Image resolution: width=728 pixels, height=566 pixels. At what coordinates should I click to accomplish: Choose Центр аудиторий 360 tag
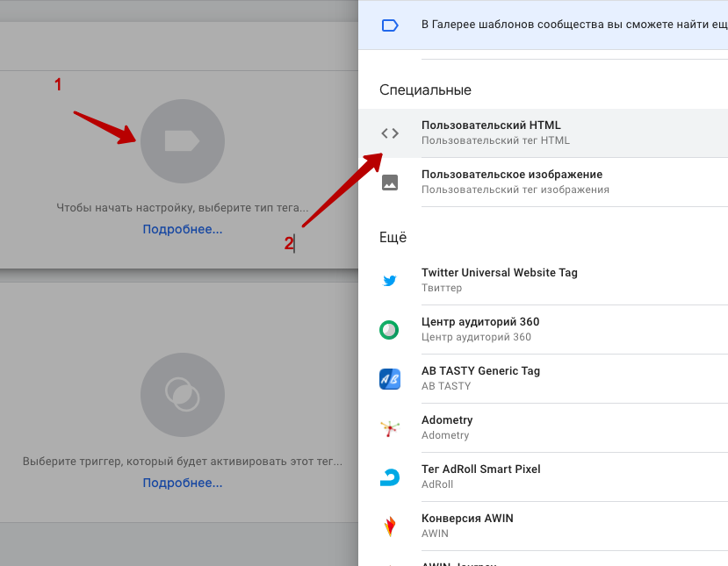(479, 322)
